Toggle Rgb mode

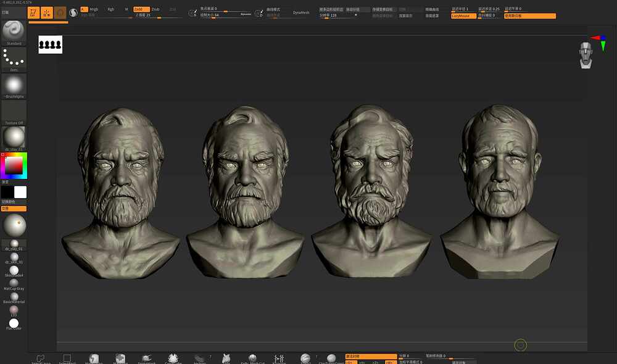click(x=111, y=9)
